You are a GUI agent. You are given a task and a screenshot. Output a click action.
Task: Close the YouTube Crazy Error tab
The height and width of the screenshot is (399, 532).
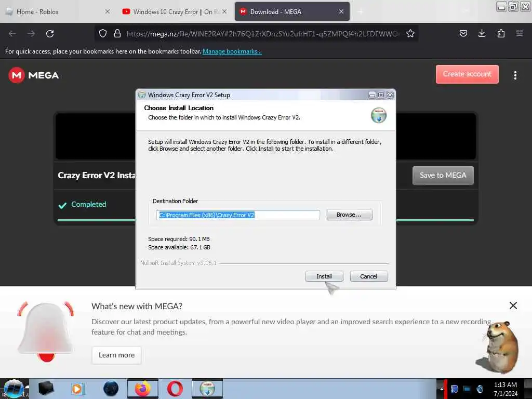224,11
